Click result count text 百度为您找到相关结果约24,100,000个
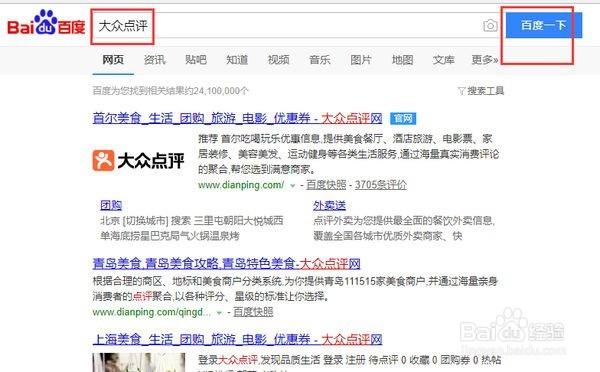 pos(170,91)
